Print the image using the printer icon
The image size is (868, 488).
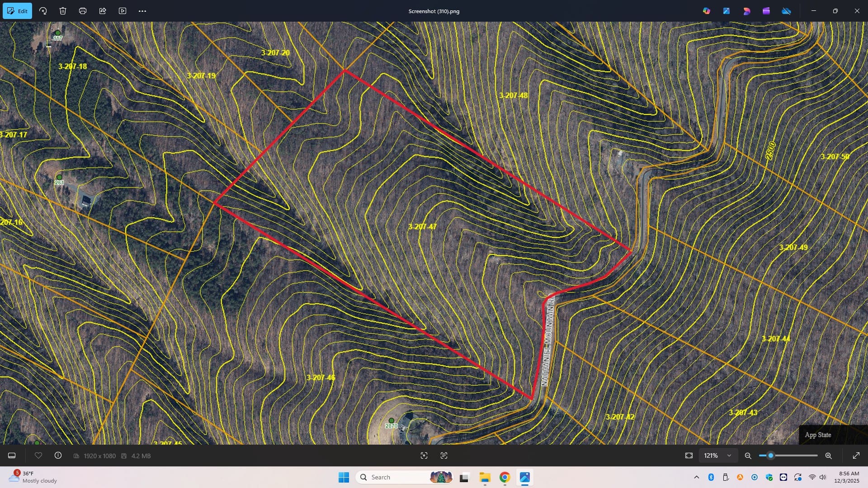click(x=83, y=11)
